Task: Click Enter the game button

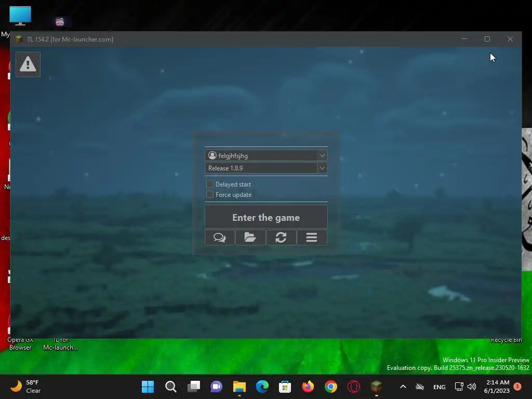Action: (266, 217)
